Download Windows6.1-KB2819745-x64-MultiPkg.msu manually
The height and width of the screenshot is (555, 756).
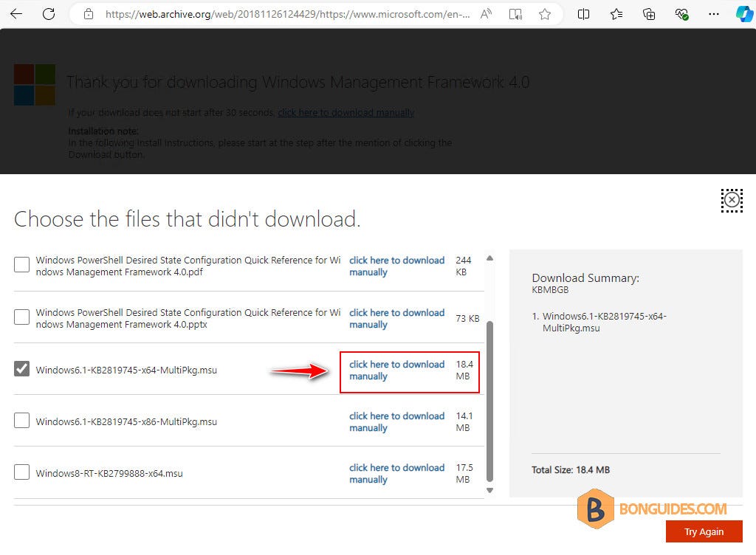396,370
